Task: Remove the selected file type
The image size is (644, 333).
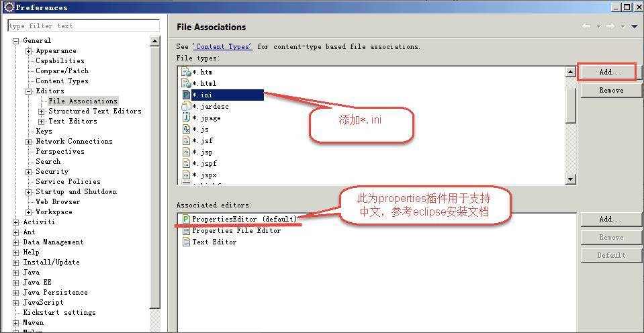Action: pyautogui.click(x=610, y=91)
